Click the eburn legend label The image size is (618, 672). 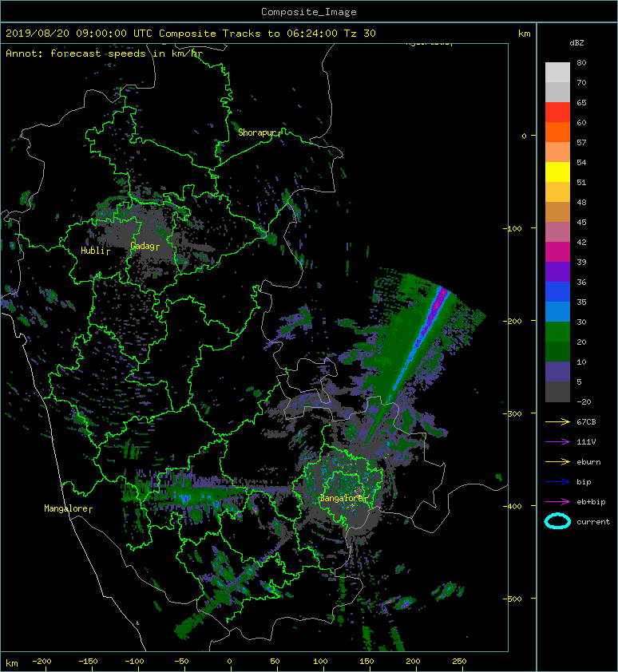click(x=588, y=462)
